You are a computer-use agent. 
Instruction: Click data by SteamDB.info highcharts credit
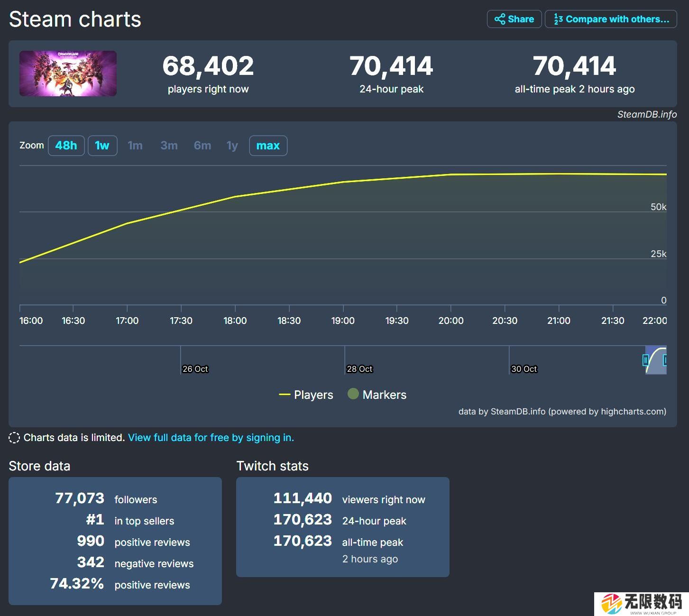(x=562, y=412)
